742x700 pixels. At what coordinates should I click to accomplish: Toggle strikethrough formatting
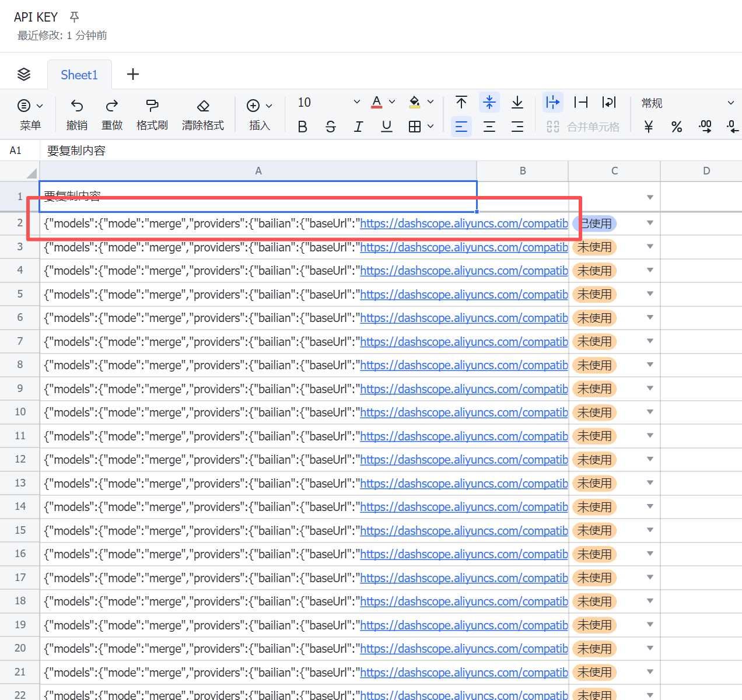click(331, 127)
